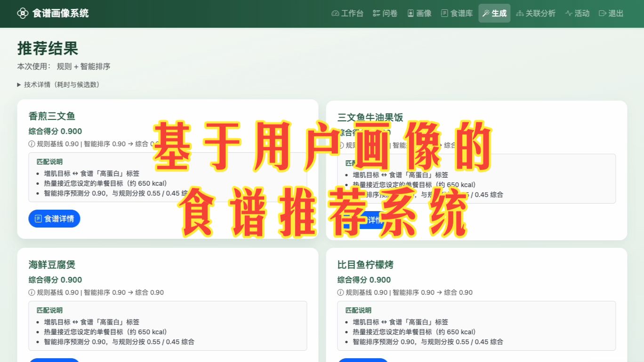Click the 海鲜豆腐煲 recipe title
Image resolution: width=644 pixels, height=362 pixels.
52,265
